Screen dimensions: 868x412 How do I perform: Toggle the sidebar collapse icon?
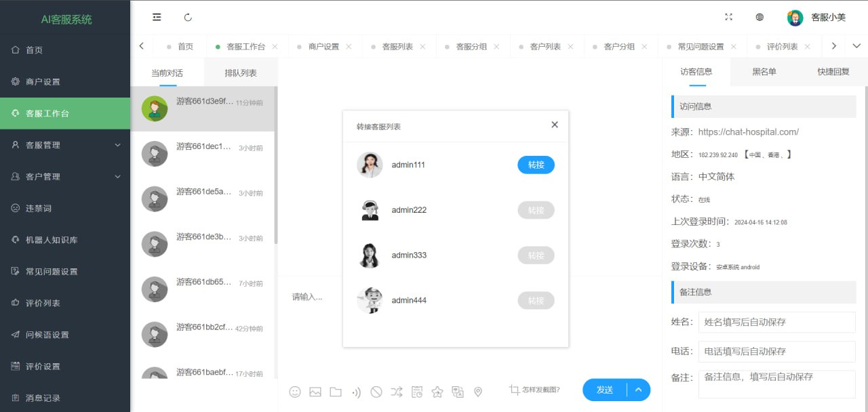(x=157, y=18)
